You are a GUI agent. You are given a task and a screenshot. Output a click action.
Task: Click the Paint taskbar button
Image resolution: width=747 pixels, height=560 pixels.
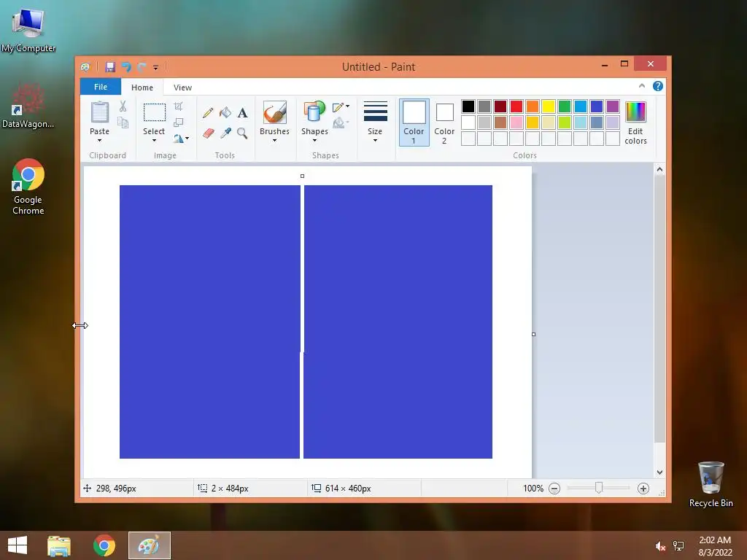click(x=149, y=545)
